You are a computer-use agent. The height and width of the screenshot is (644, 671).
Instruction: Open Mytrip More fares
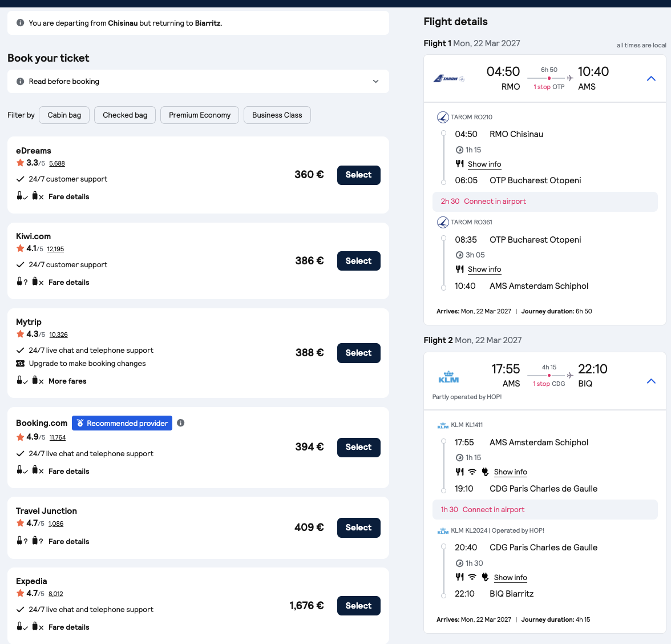67,381
